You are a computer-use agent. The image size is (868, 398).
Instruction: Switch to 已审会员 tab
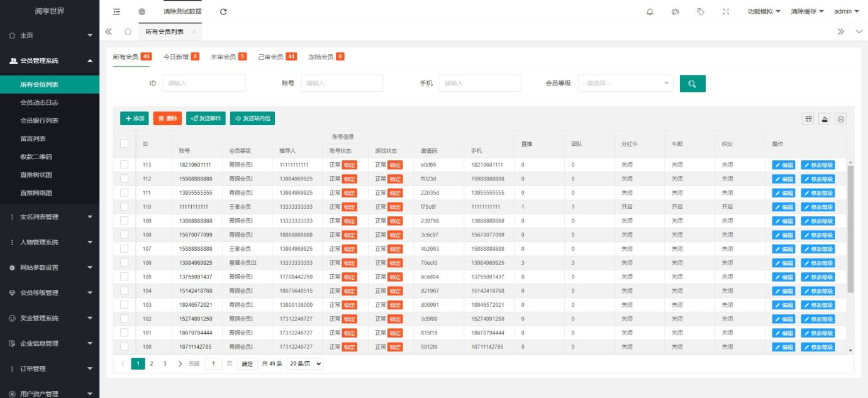tap(277, 57)
